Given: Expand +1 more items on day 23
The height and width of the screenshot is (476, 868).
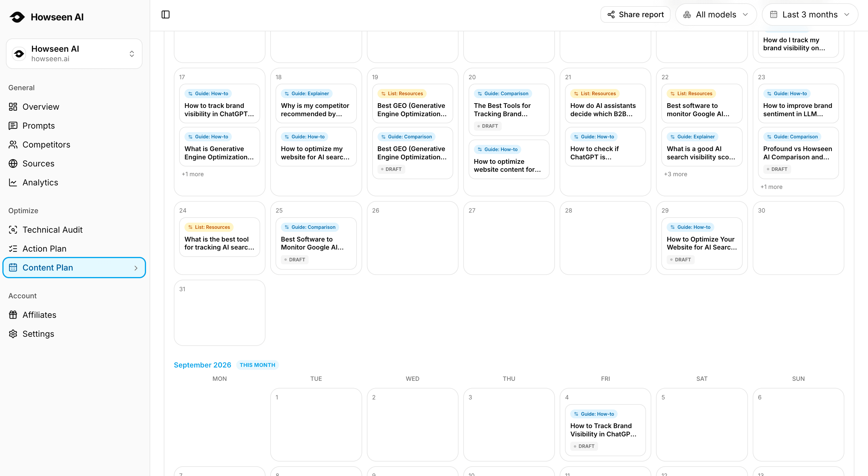Looking at the screenshot, I should pos(771,187).
